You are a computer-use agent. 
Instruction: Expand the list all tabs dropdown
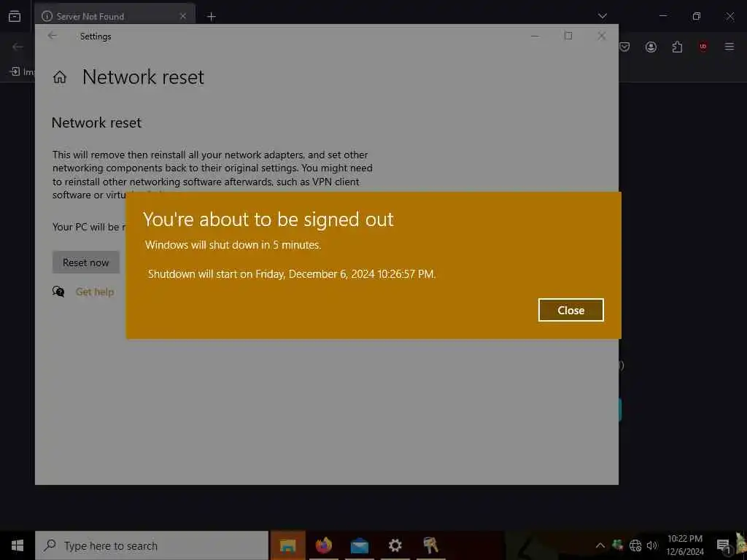pos(602,16)
